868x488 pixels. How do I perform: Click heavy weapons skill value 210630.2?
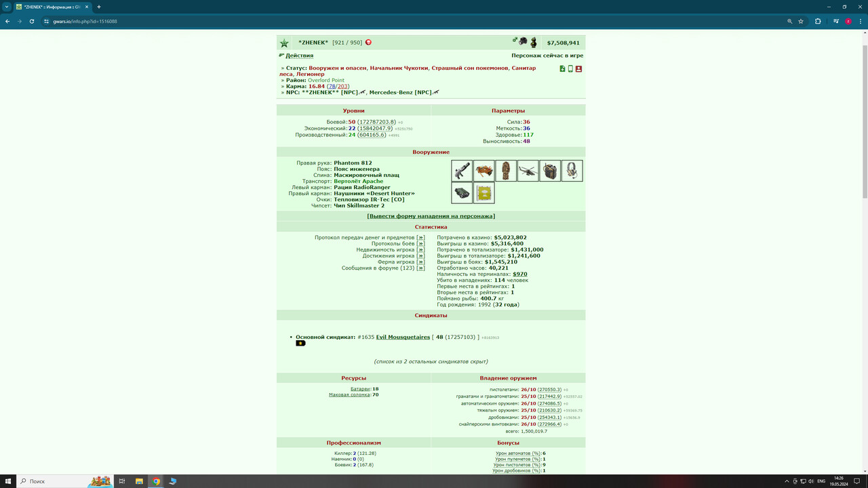550,410
